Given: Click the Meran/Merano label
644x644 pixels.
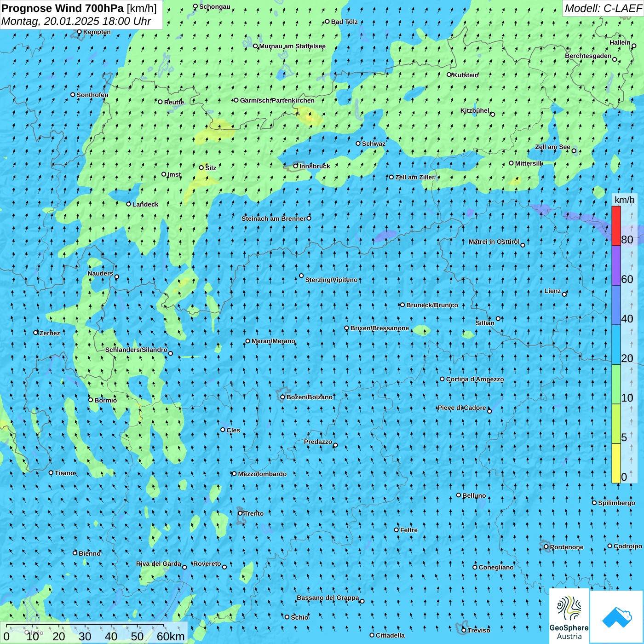Looking at the screenshot, I should [x=273, y=341].
